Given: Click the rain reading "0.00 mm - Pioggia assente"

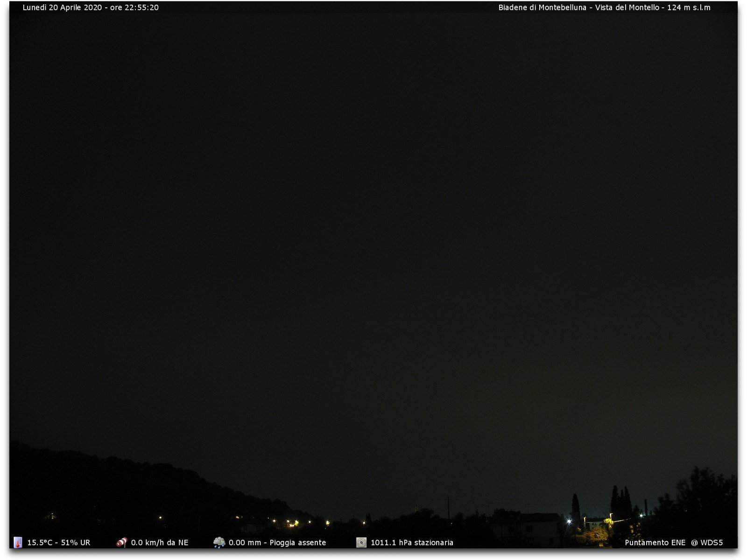Looking at the screenshot, I should tap(277, 543).
